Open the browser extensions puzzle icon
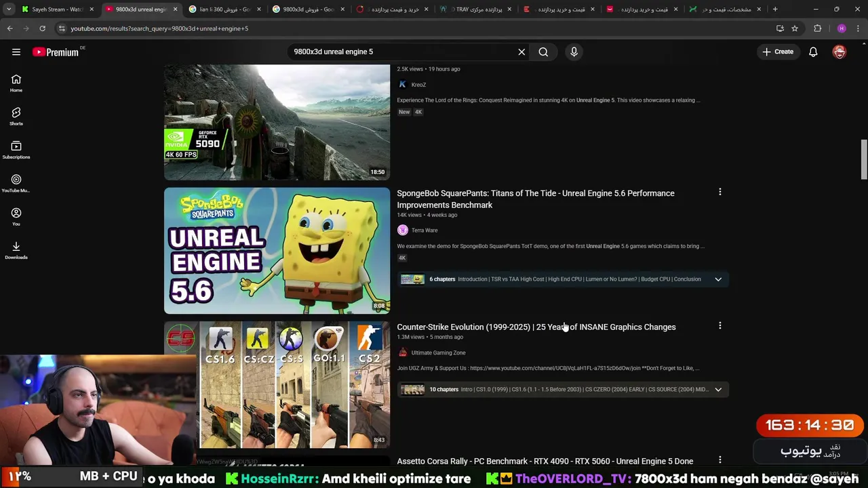This screenshot has width=868, height=488. [817, 28]
